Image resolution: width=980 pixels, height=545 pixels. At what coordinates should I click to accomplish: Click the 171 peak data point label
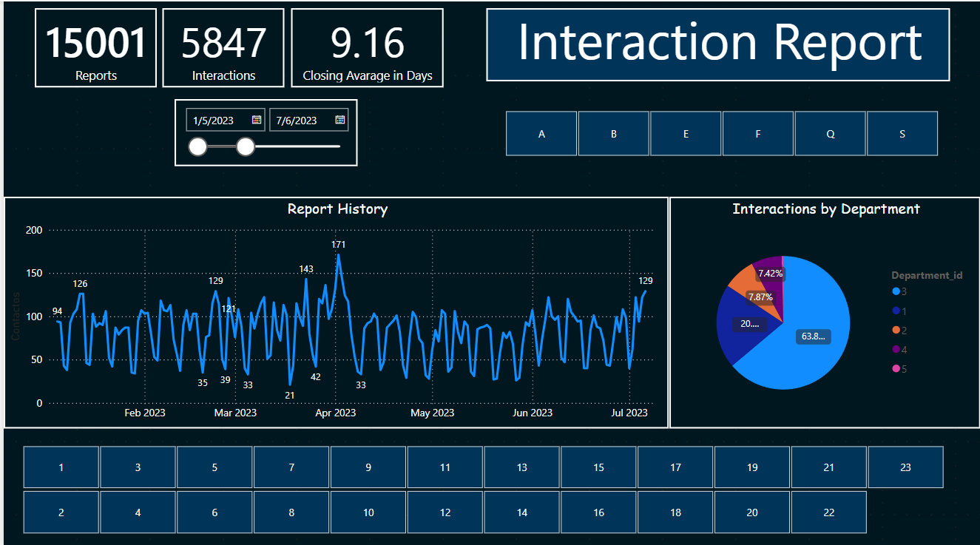click(339, 244)
